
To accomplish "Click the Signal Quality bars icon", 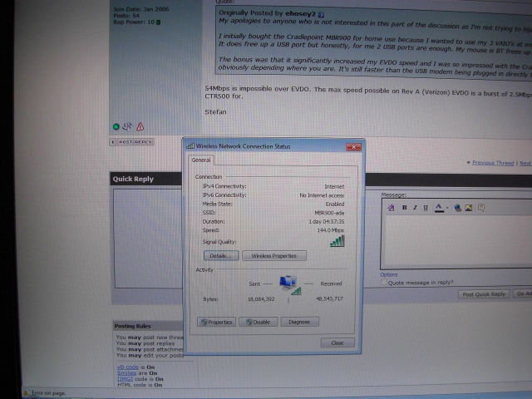I will pos(337,241).
